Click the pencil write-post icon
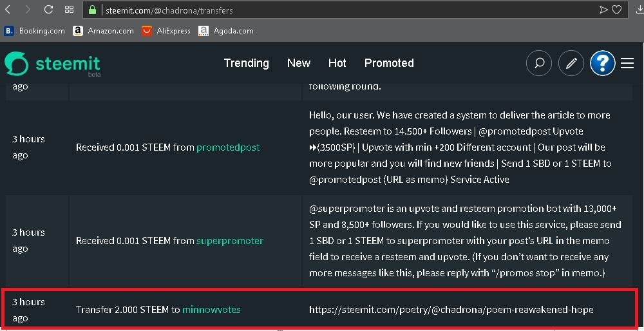 pos(571,63)
